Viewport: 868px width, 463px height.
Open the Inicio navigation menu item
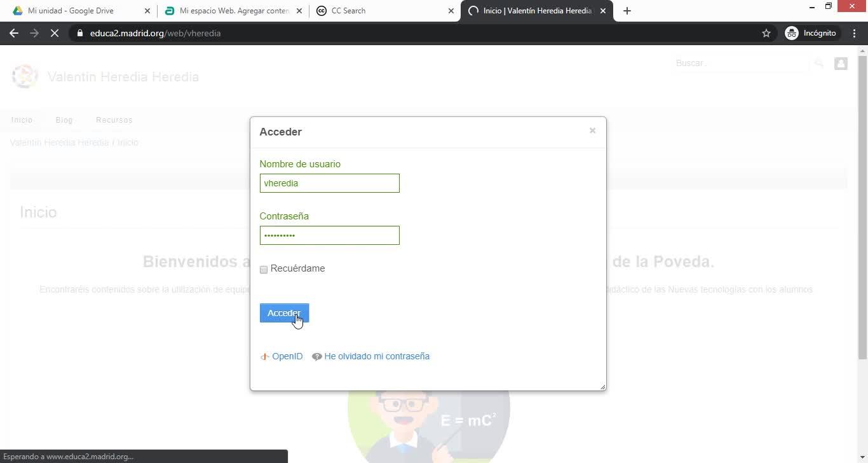coord(22,120)
